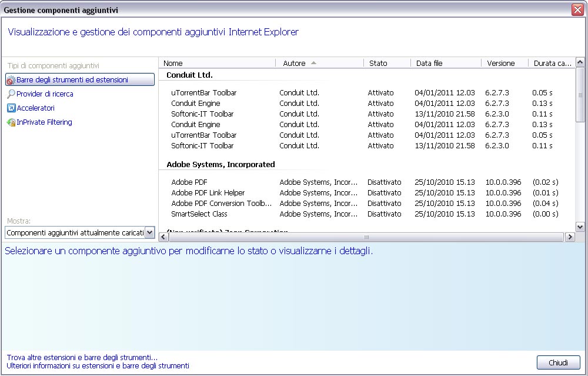Click the (0.04 s) load time value
Screen dimensions: 588x376
coord(546,203)
